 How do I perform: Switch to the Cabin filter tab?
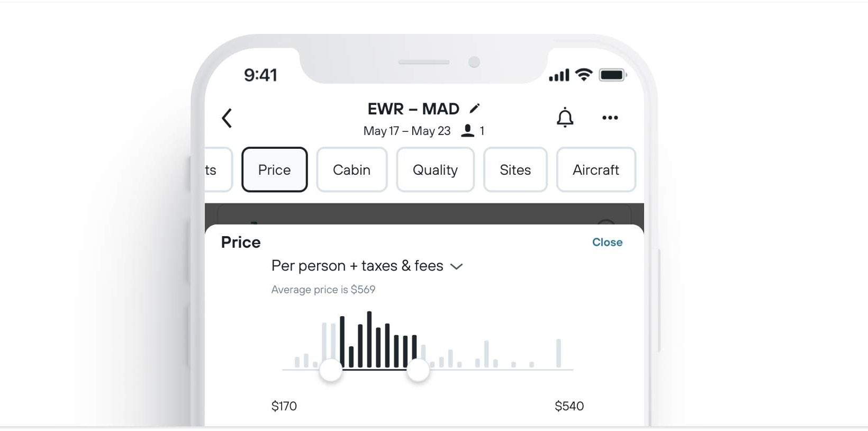[x=351, y=169]
